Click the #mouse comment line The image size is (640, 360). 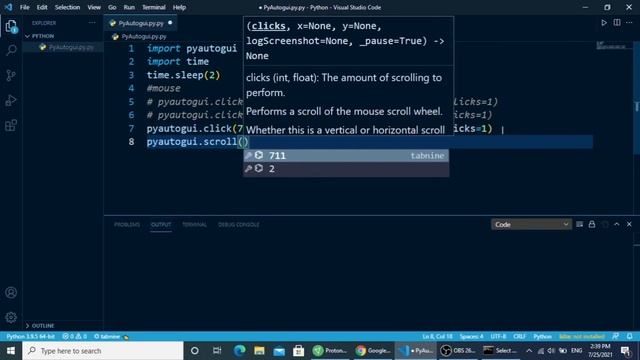point(164,88)
